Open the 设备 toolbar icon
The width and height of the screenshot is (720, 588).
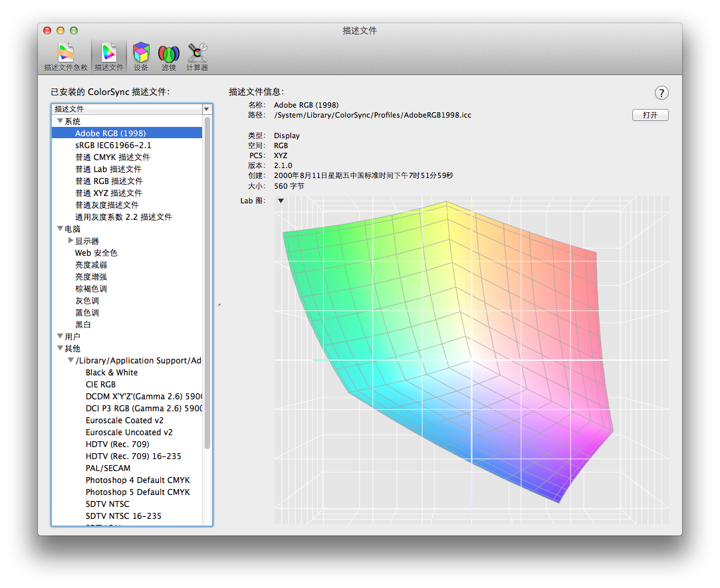coord(141,56)
